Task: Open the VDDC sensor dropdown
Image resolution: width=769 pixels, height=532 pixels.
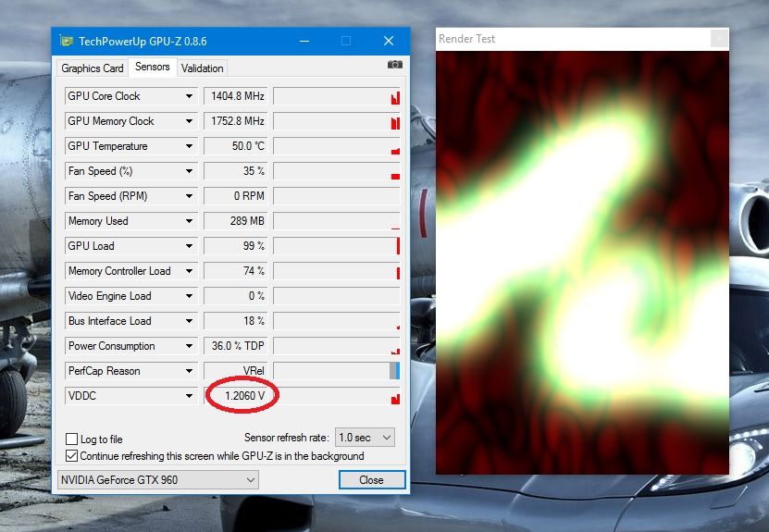Action: (x=190, y=396)
